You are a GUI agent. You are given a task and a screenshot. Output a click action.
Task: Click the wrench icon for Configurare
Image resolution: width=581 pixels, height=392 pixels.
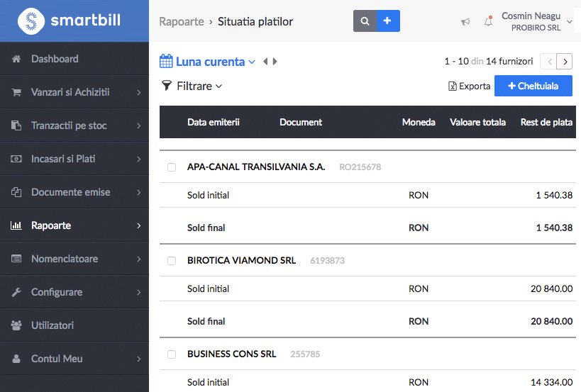16,292
